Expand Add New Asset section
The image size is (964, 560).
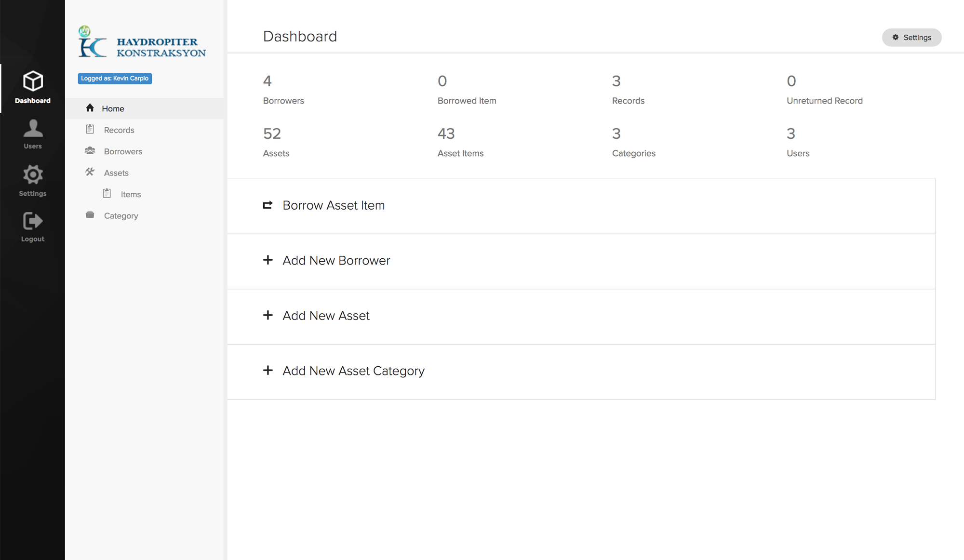[326, 316]
